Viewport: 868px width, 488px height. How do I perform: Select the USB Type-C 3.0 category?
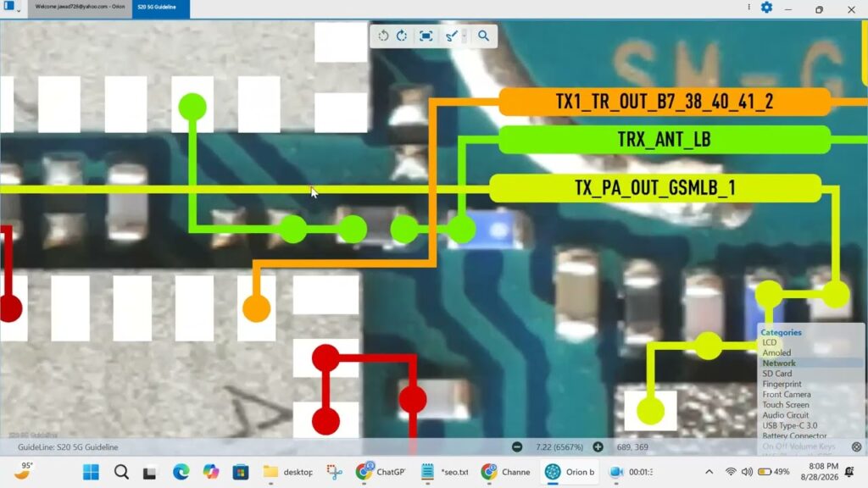click(x=790, y=425)
